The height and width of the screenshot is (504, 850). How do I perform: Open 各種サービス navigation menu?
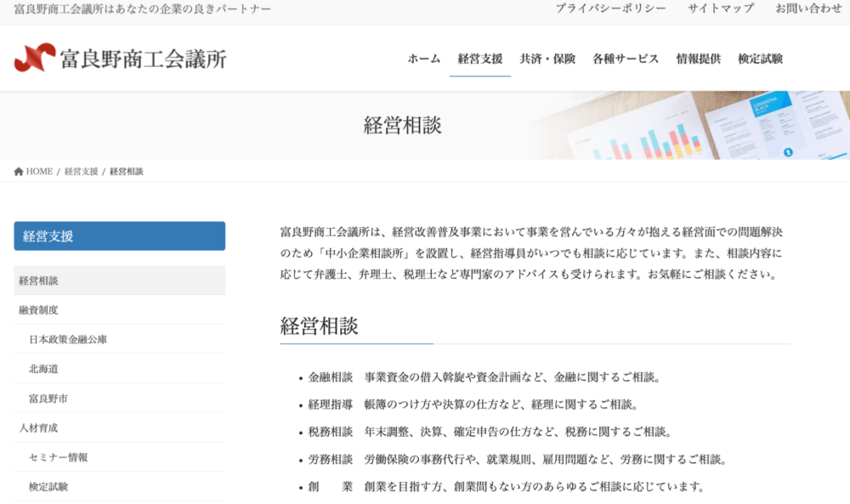click(626, 59)
